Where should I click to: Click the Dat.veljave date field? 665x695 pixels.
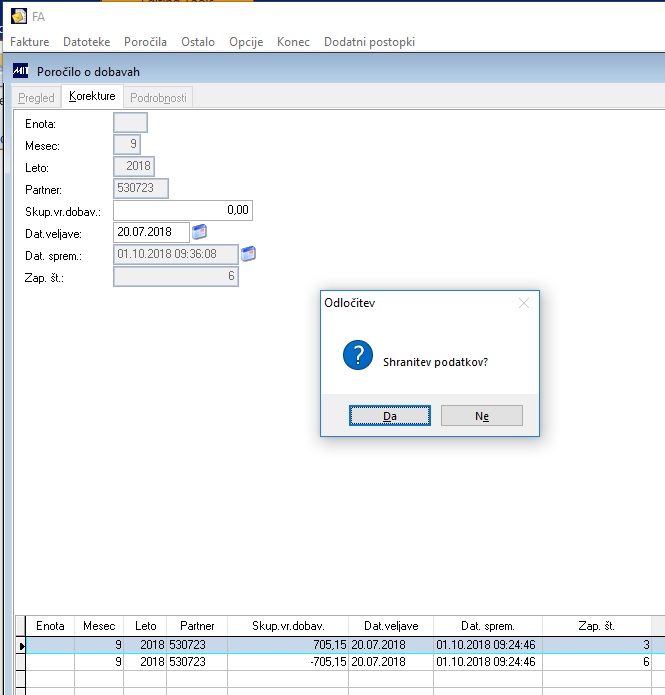[x=152, y=232]
